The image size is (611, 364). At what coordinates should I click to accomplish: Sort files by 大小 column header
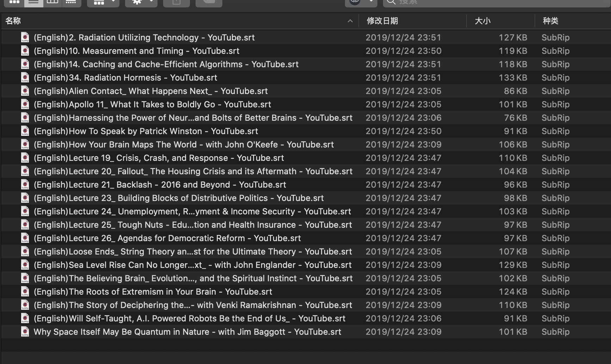coord(482,21)
